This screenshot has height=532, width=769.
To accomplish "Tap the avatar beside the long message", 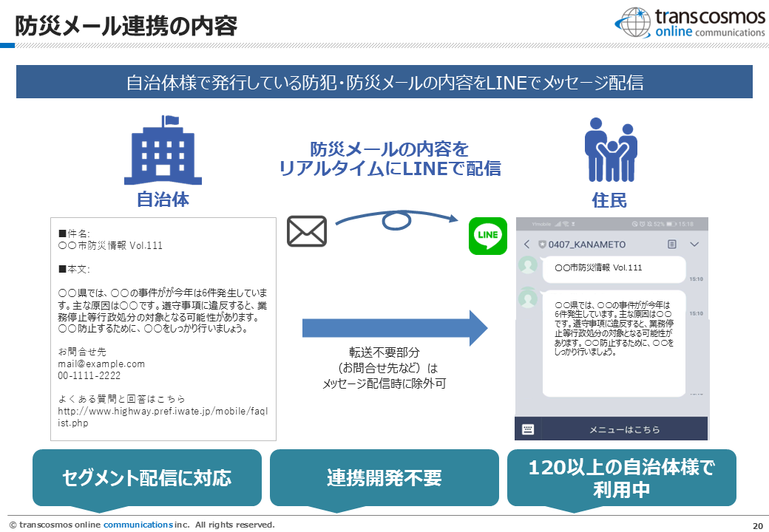I will [528, 297].
